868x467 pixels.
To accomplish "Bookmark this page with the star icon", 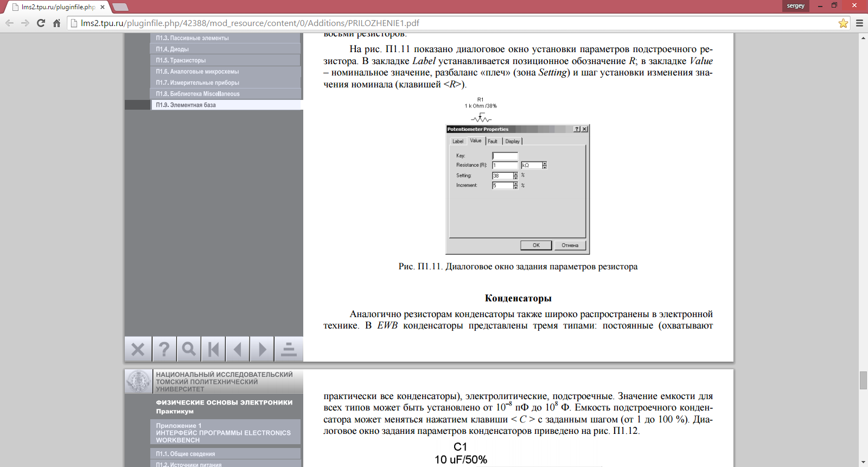I will click(843, 23).
